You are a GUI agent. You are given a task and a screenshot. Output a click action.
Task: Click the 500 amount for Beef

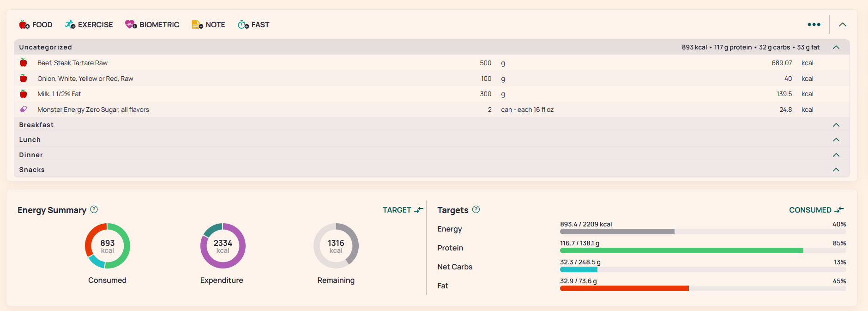486,63
